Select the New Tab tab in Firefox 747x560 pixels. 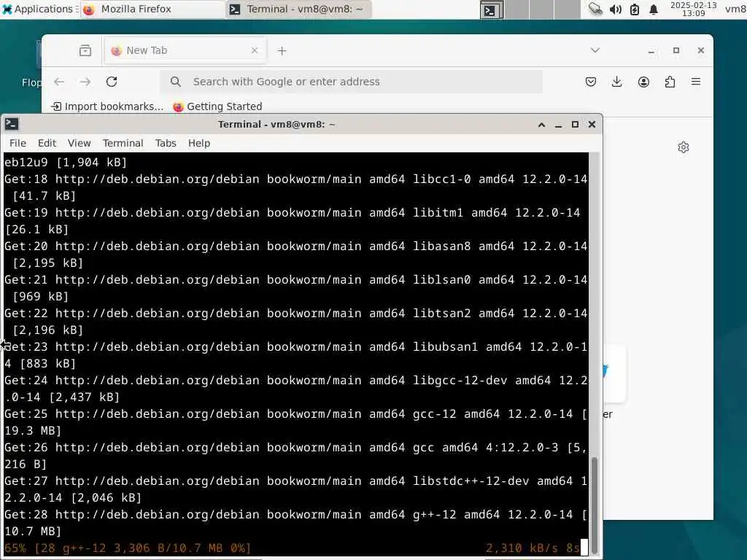click(184, 50)
